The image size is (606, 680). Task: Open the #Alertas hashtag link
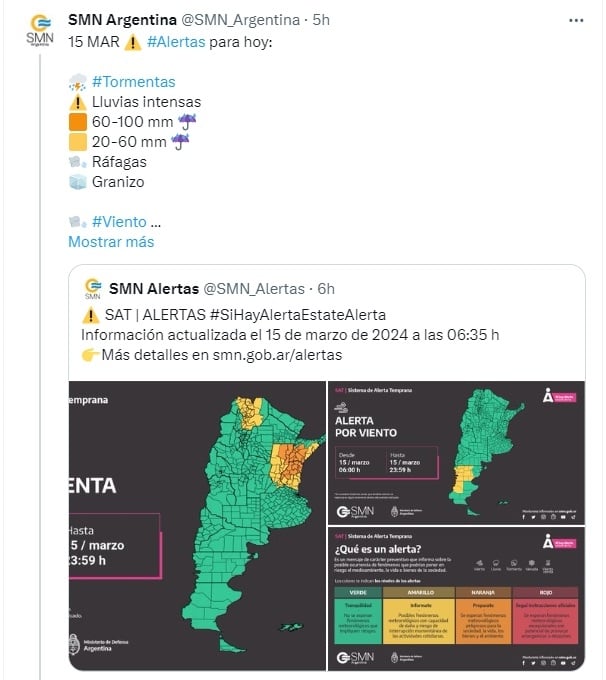coord(176,42)
